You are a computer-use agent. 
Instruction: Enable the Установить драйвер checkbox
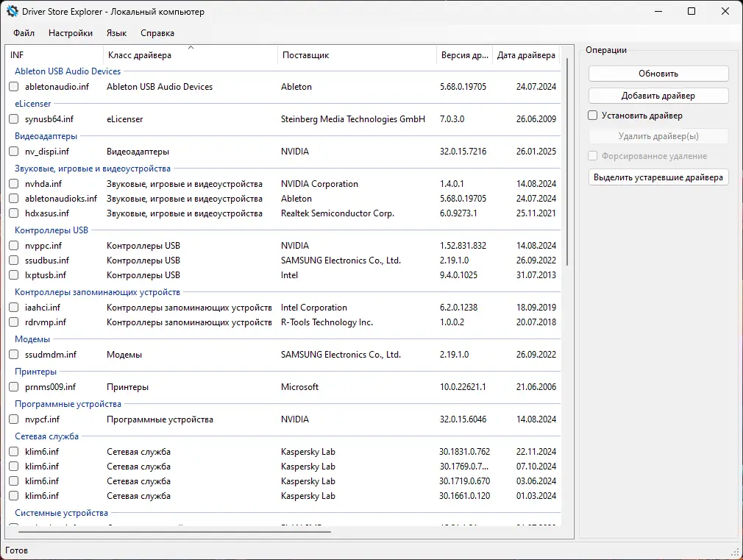(592, 116)
